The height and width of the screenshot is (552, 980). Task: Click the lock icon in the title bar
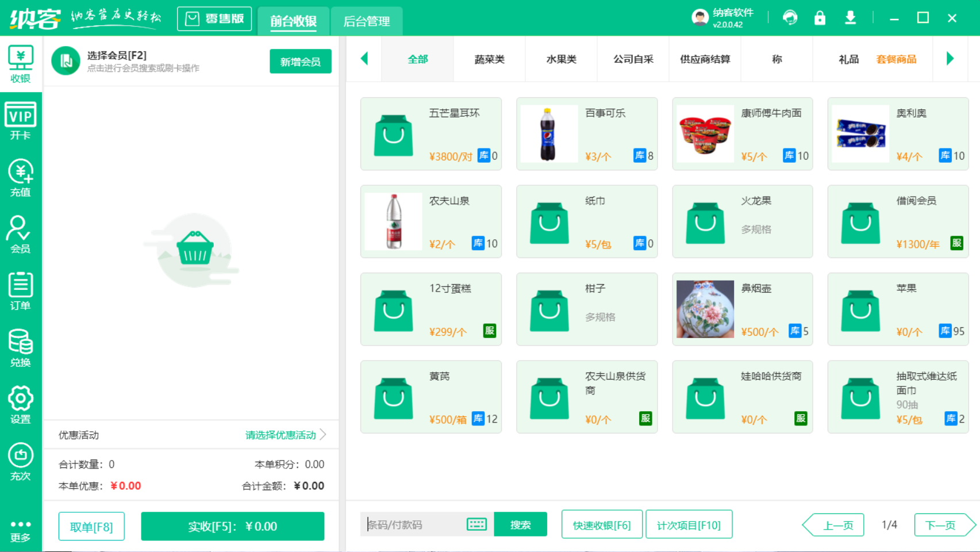[820, 18]
